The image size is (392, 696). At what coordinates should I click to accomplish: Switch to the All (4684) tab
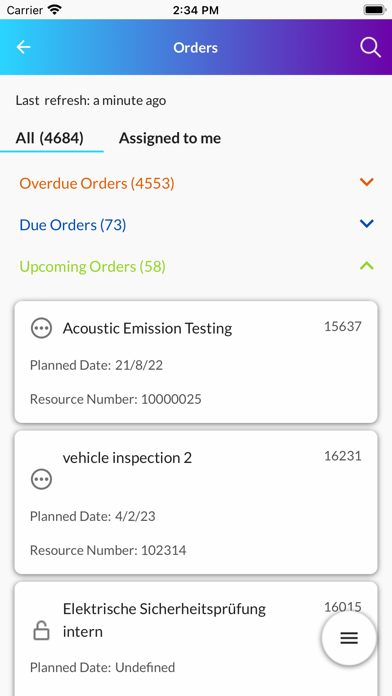pyautogui.click(x=50, y=138)
